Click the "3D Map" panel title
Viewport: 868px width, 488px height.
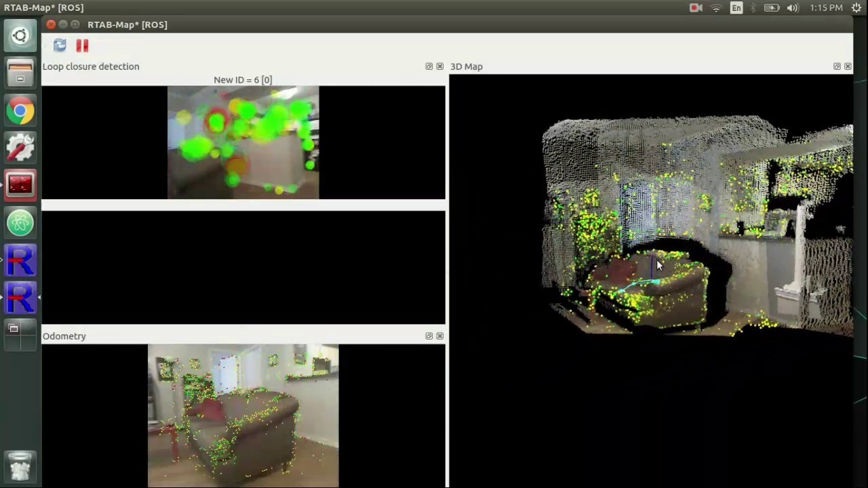[467, 66]
